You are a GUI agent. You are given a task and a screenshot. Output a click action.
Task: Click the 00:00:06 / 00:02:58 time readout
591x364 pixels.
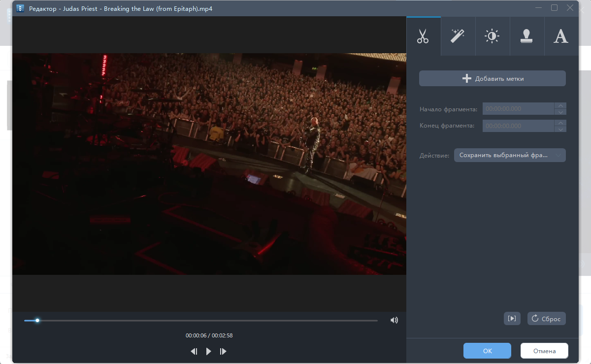click(x=209, y=335)
